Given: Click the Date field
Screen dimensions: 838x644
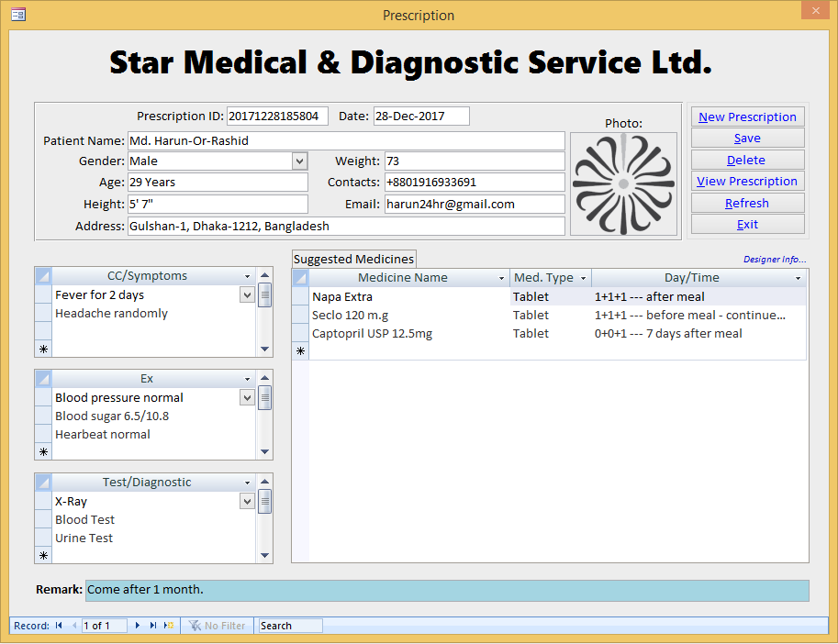Looking at the screenshot, I should pyautogui.click(x=421, y=116).
